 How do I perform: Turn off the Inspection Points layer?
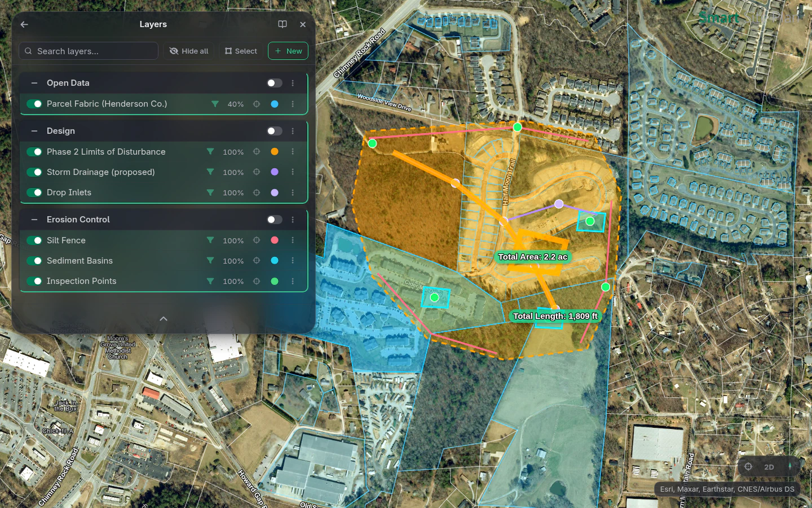(34, 281)
